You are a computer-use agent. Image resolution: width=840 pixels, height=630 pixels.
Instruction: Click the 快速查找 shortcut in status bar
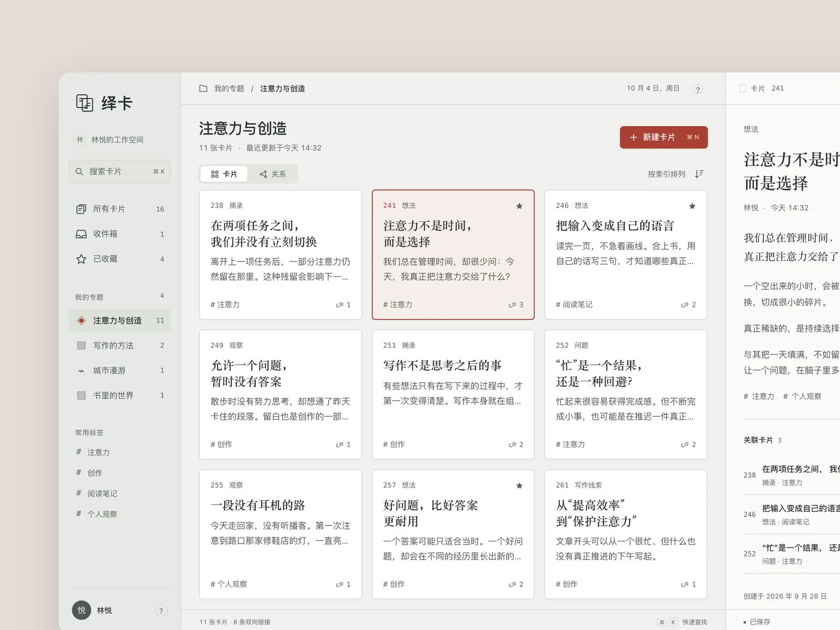682,622
